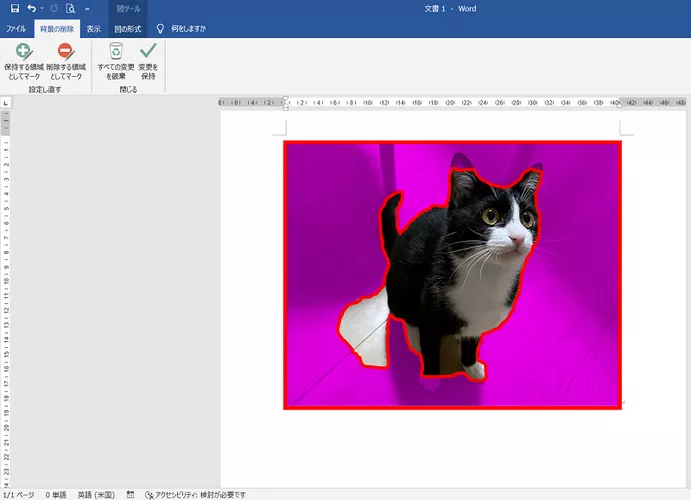The width and height of the screenshot is (691, 500).
Task: Click the Undo arrow icon
Action: (x=32, y=8)
